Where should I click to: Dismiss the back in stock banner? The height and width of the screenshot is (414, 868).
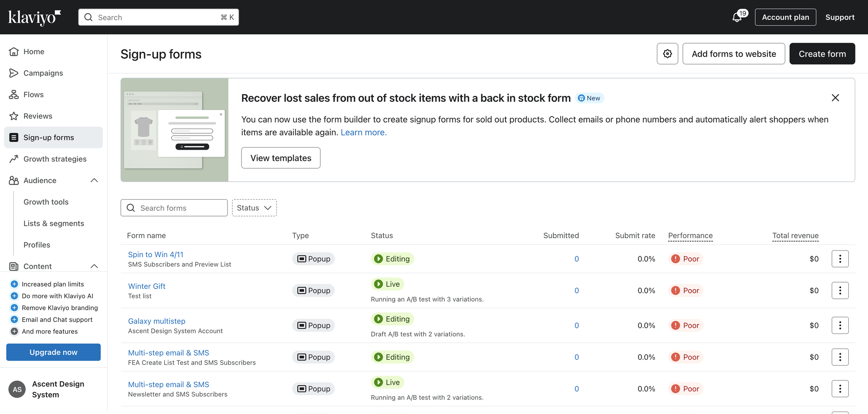coord(835,98)
